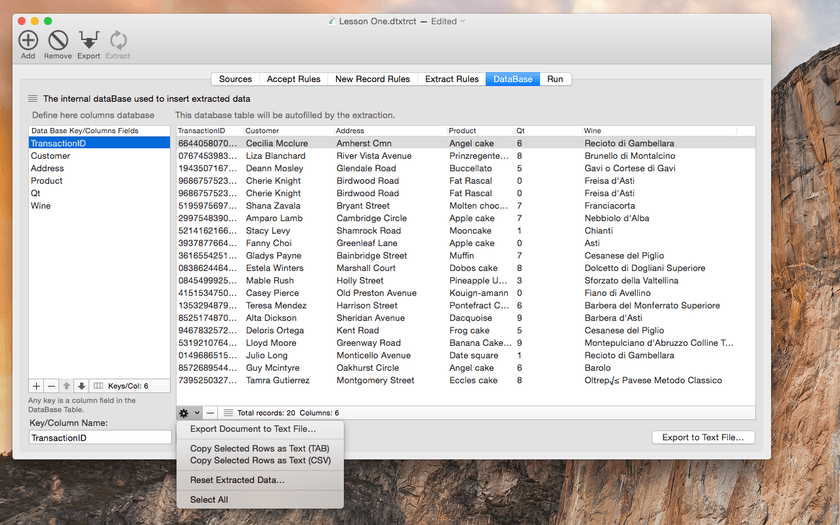The height and width of the screenshot is (525, 840).
Task: Add a new key column with plus button
Action: coord(36,386)
